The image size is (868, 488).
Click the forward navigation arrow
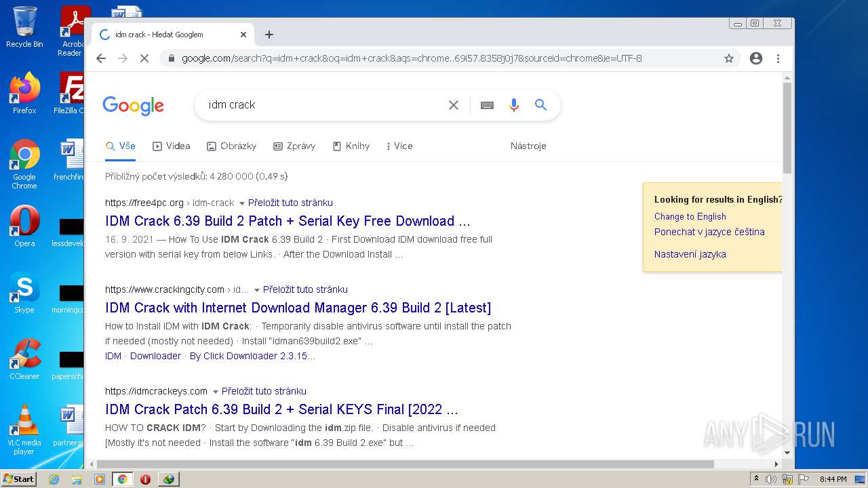(123, 58)
